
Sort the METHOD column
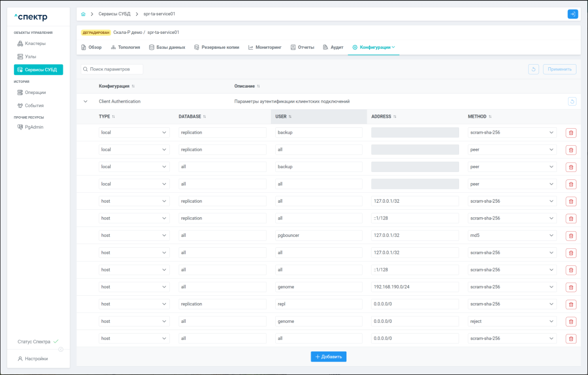coord(490,117)
